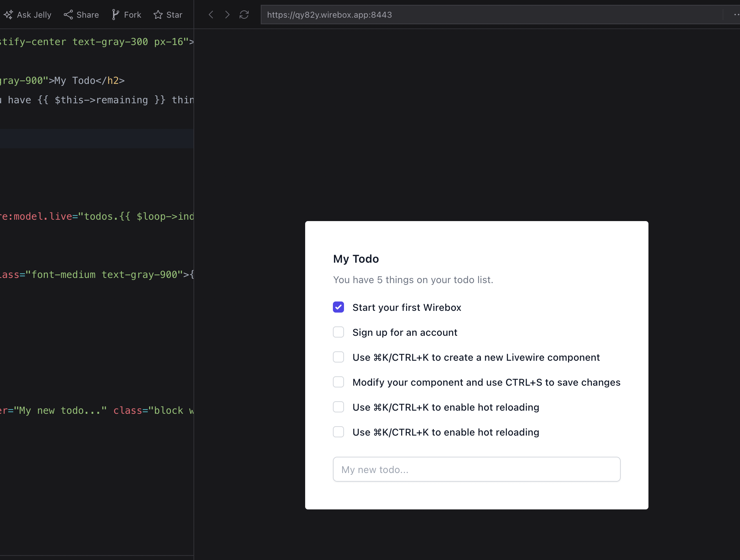Image resolution: width=740 pixels, height=560 pixels.
Task: Check "Sign up for an account"
Action: pos(338,332)
